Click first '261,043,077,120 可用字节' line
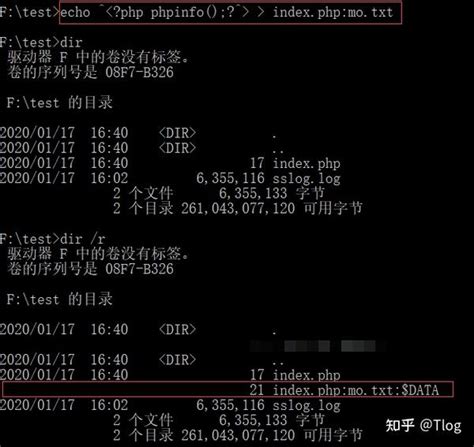The width and height of the screenshot is (474, 447). [272, 209]
